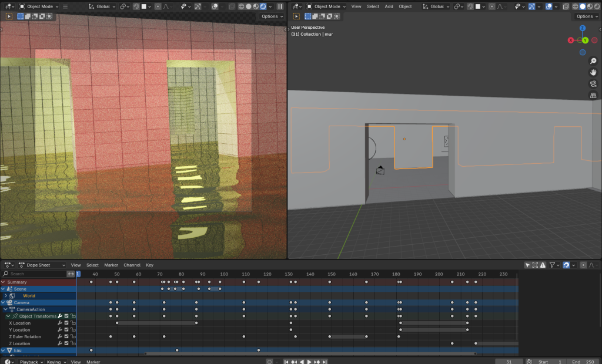Enable 'only show errors' warning icon
The width and height of the screenshot is (602, 364).
coord(544,265)
